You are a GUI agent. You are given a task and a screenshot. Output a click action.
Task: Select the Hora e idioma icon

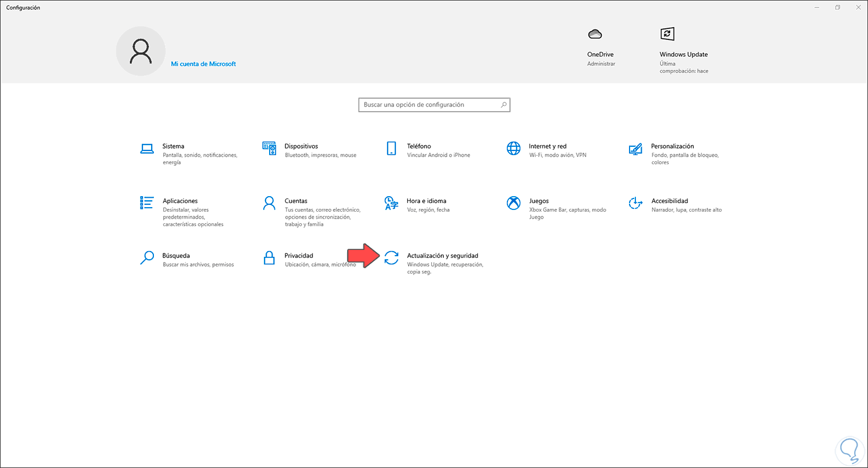pyautogui.click(x=391, y=203)
